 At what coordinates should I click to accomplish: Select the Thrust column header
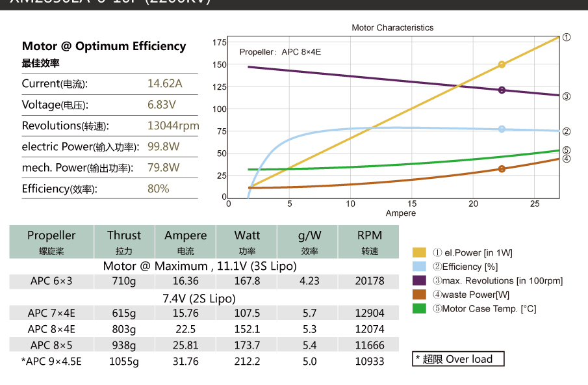tap(124, 242)
